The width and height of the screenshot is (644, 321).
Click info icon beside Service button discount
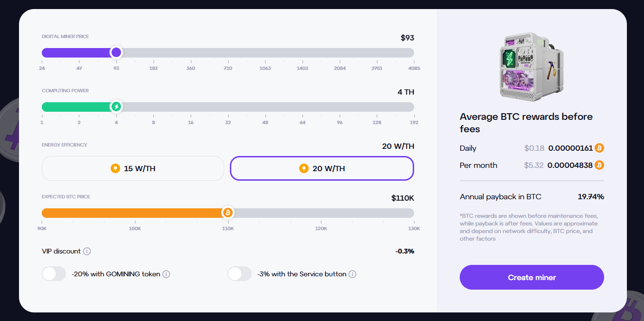pyautogui.click(x=352, y=274)
